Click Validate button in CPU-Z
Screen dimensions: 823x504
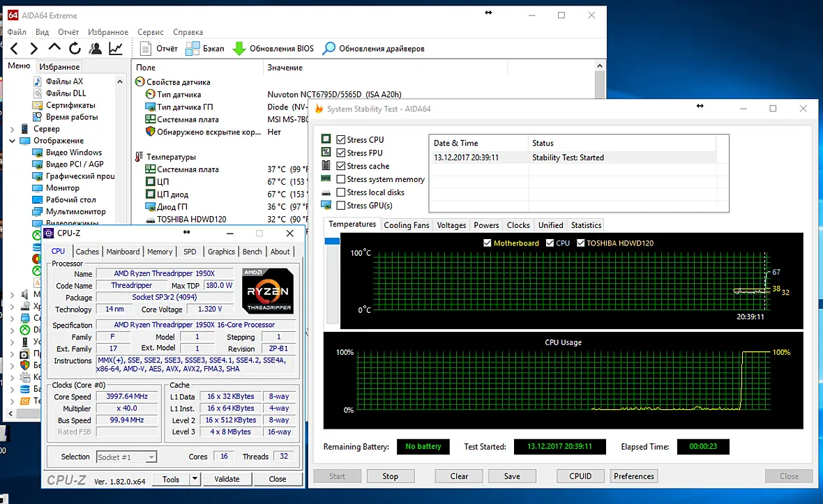click(227, 479)
